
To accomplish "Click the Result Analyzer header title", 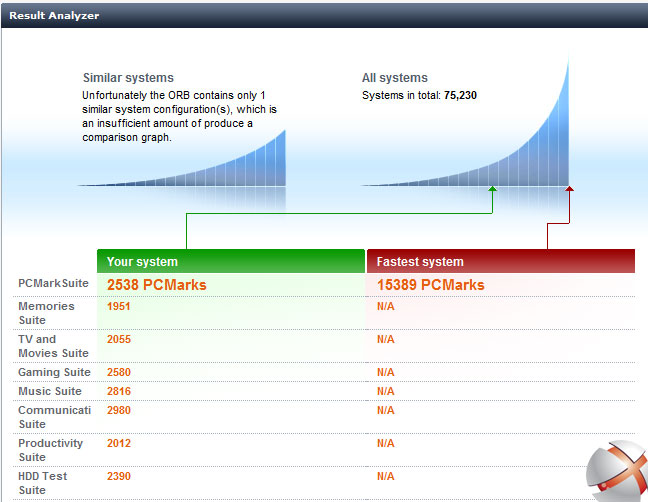I will (54, 16).
